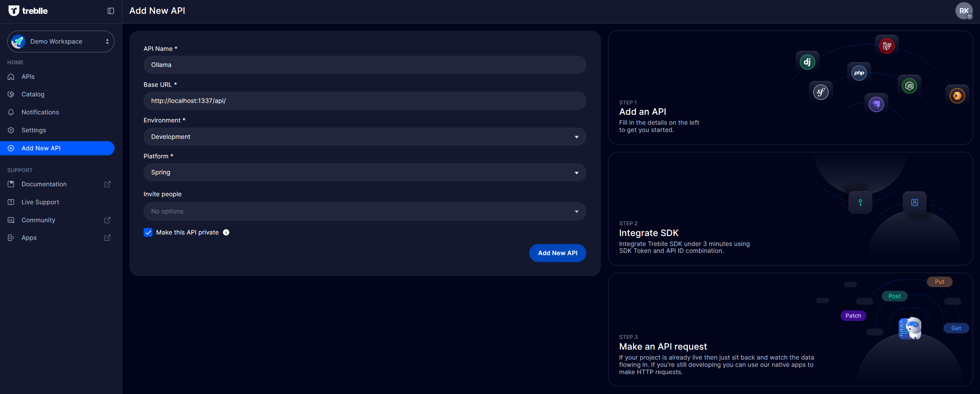Click the Notifications bell icon
This screenshot has height=394, width=980.
coord(11,112)
